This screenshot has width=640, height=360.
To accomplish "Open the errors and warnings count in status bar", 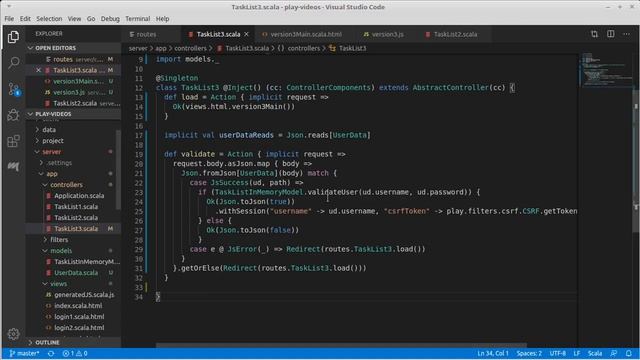I will pyautogui.click(x=75, y=353).
